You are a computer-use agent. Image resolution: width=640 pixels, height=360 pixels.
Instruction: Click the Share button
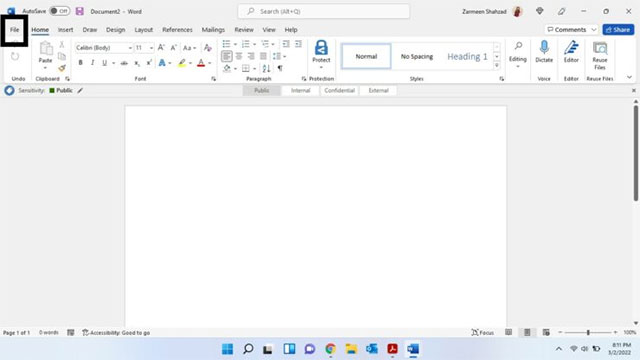[x=618, y=29]
